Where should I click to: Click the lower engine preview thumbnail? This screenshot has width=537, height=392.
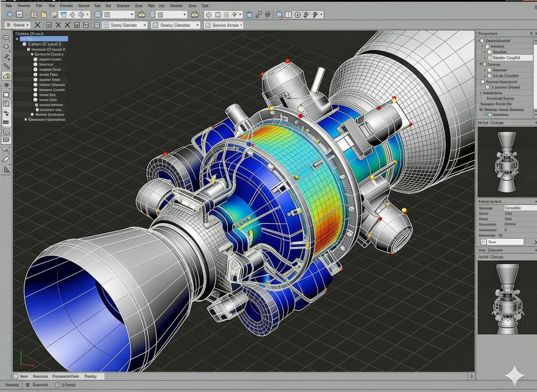point(507,298)
